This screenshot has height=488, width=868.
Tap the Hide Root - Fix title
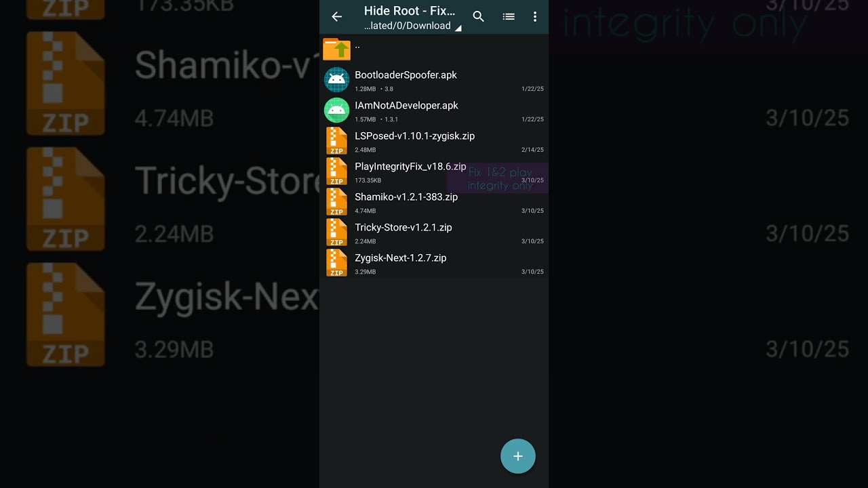410,11
